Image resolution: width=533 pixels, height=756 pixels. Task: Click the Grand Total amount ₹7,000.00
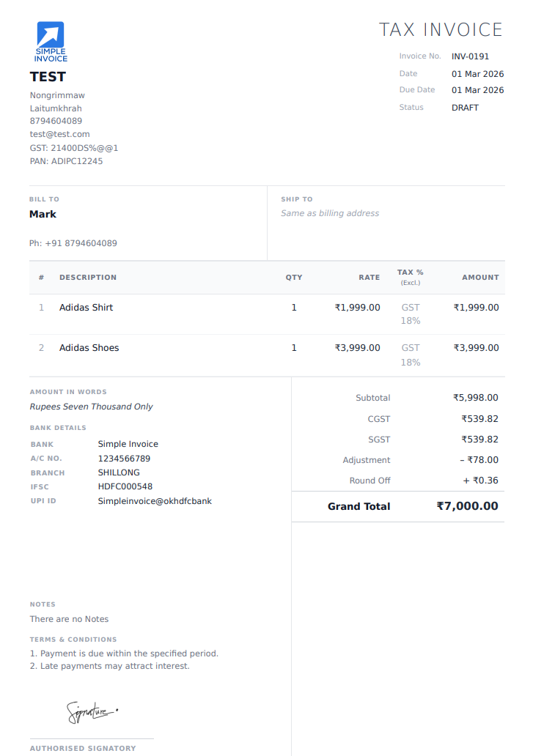[467, 506]
